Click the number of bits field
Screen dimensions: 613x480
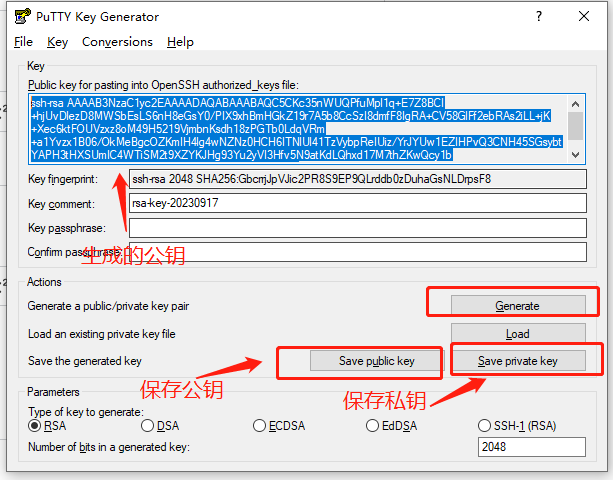(529, 447)
